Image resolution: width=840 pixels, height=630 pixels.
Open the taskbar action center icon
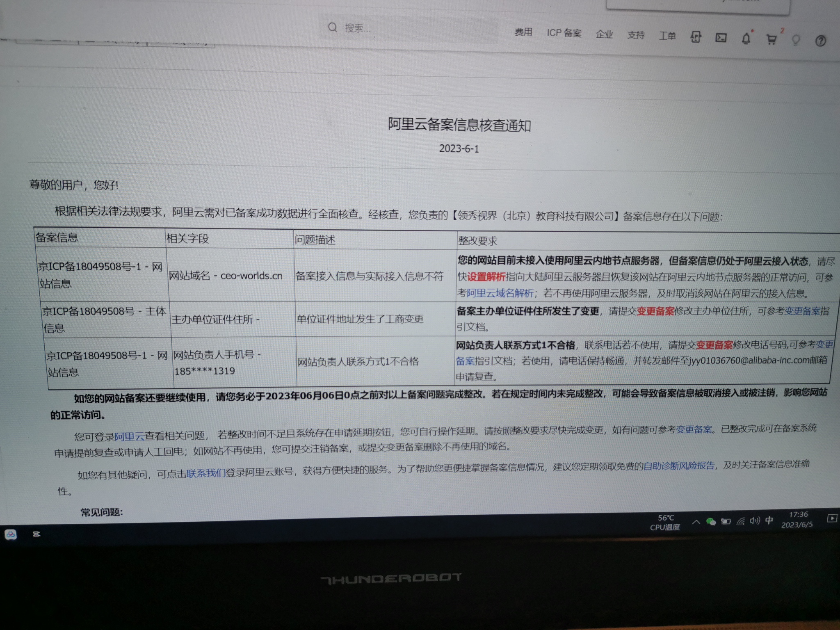[x=831, y=518]
